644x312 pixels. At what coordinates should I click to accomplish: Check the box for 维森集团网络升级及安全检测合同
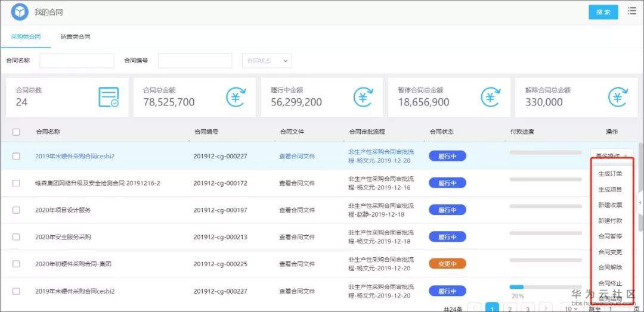coord(16,183)
